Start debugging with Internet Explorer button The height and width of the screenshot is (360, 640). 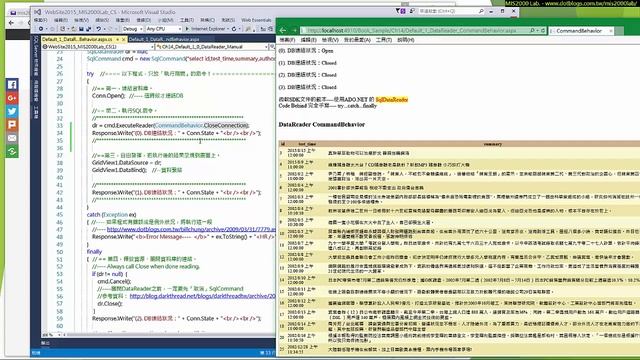click(x=205, y=29)
